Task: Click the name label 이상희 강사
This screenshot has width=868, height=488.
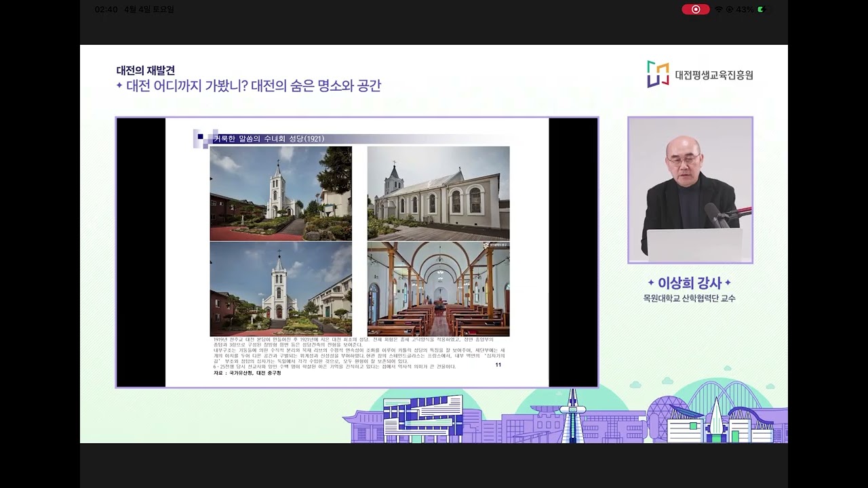Action: coord(690,283)
